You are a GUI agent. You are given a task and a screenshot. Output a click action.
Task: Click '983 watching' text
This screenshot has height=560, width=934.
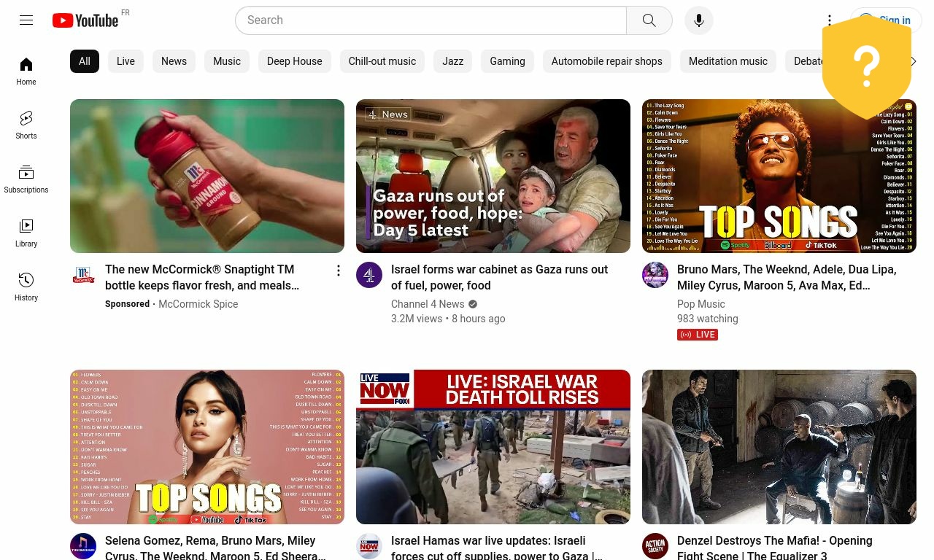tap(708, 319)
